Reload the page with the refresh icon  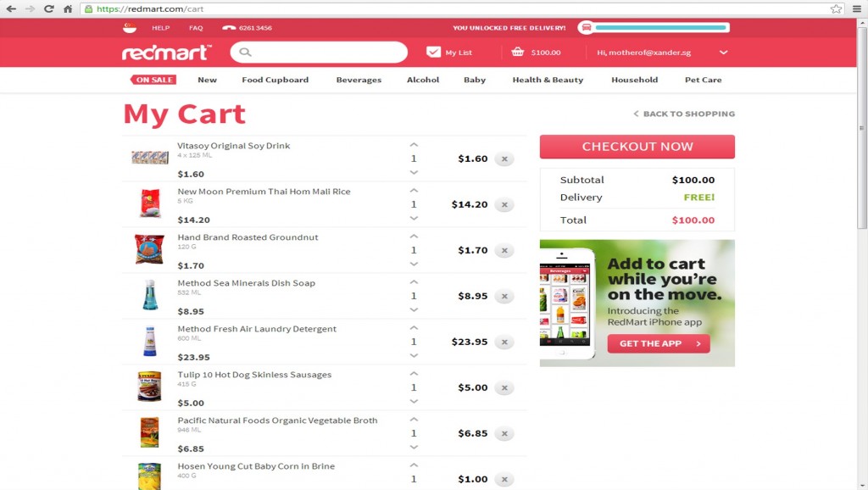48,8
